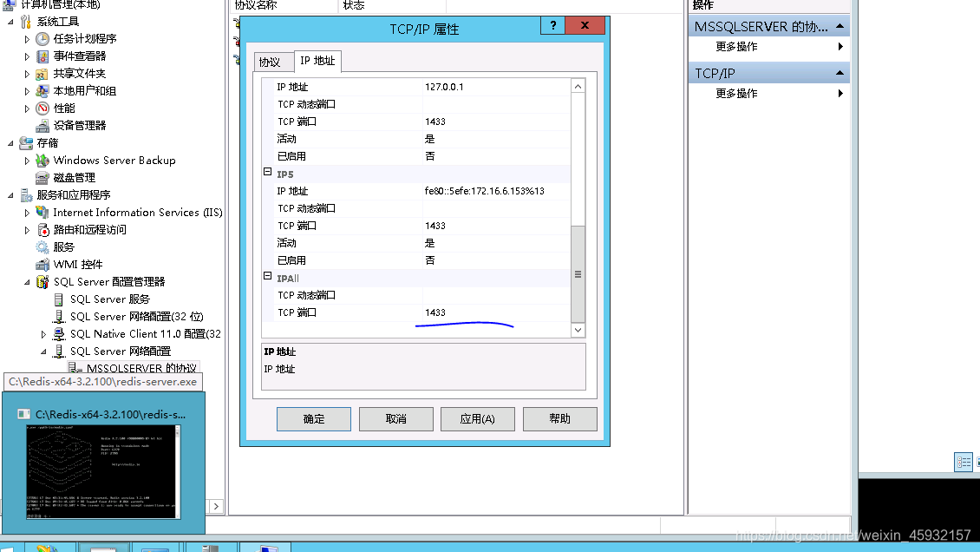980x552 pixels.
Task: Switch to the 协议 tab
Action: pos(272,62)
